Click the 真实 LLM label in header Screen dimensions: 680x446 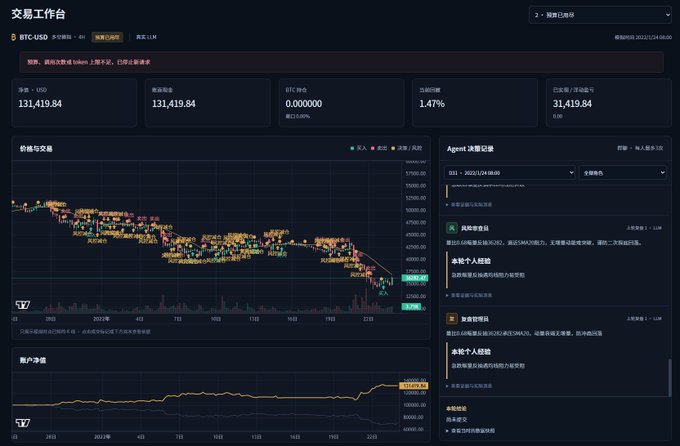click(146, 37)
